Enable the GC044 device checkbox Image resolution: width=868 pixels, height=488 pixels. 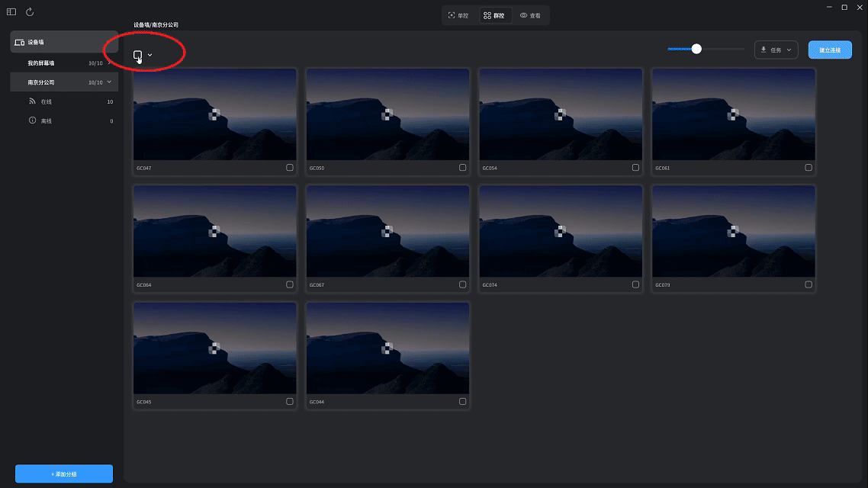pos(463,401)
